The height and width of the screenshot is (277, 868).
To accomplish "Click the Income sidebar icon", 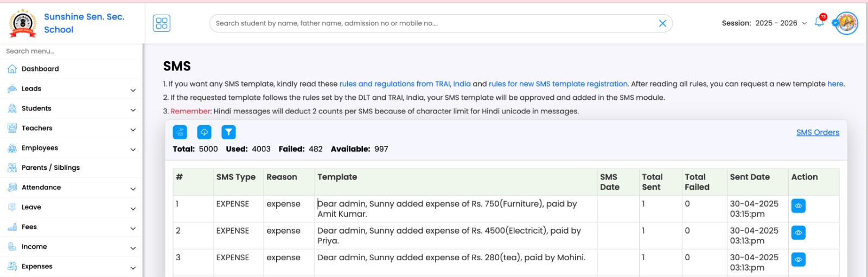I will [x=12, y=247].
